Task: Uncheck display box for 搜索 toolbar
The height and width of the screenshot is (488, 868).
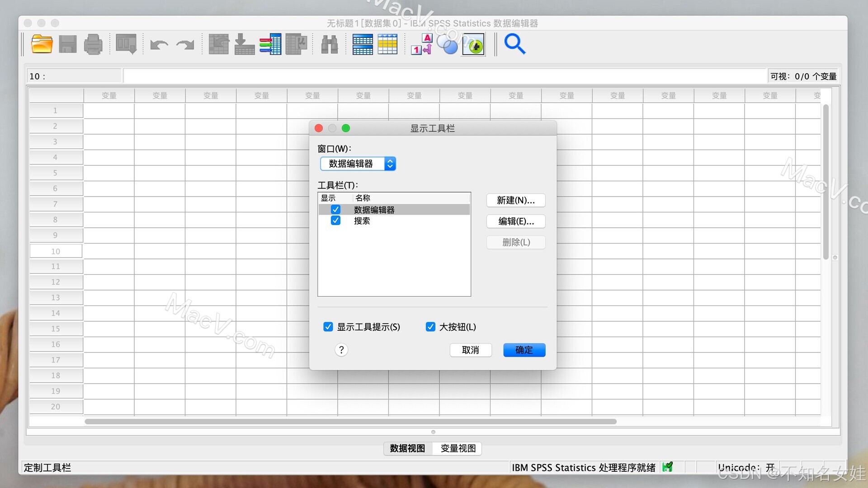Action: pyautogui.click(x=335, y=221)
